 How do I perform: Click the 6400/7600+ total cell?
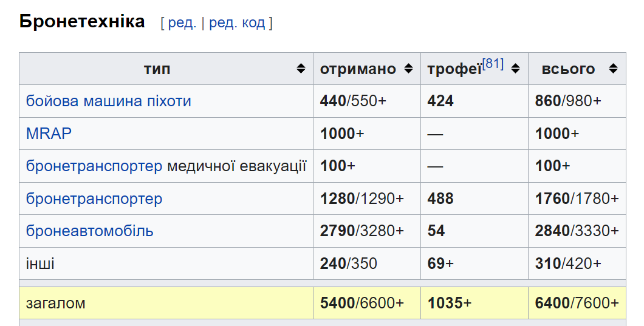point(577,303)
